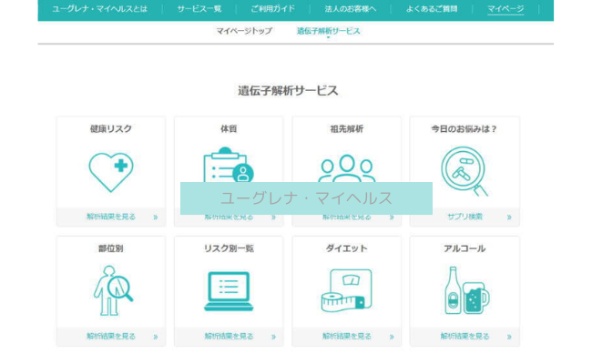Image resolution: width=592 pixels, height=364 pixels.
Task: Click the chevron arrow in the 健康リスク card footer
Action: pos(156,217)
